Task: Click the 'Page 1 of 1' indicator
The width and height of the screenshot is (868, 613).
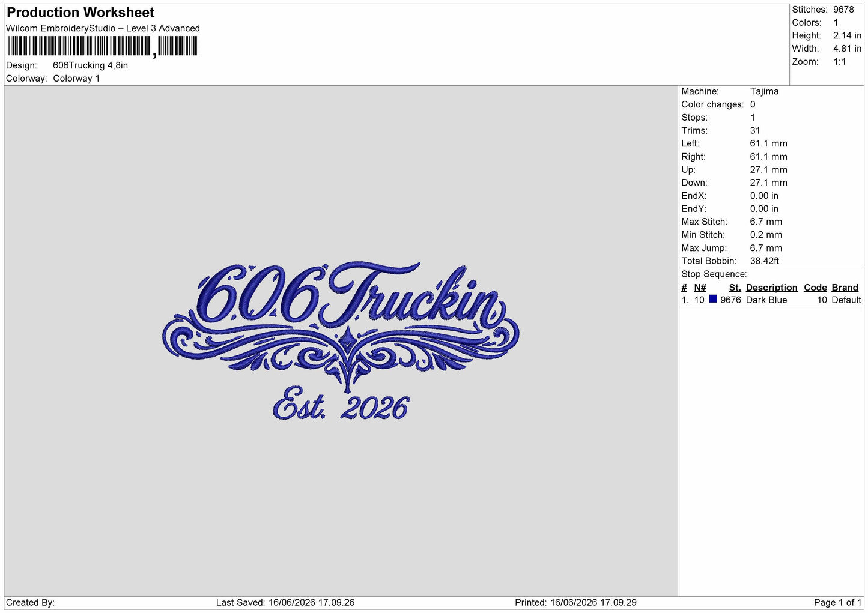Action: pos(837,603)
